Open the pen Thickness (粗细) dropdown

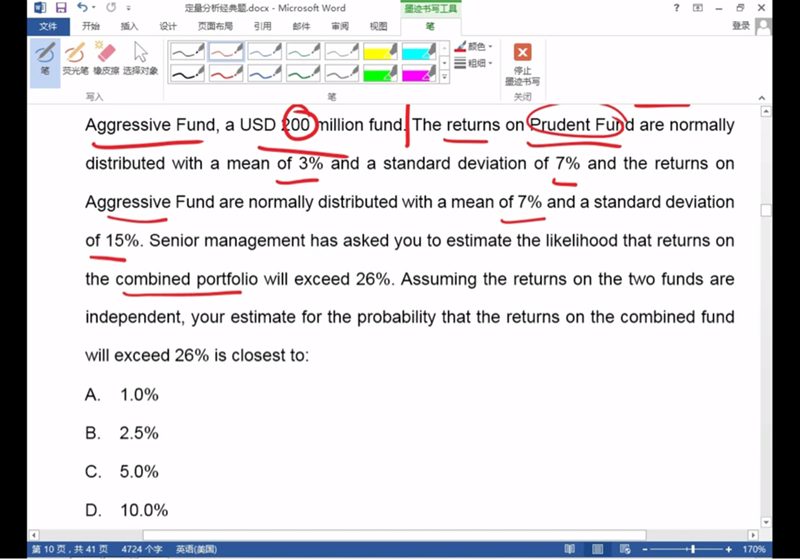point(473,63)
